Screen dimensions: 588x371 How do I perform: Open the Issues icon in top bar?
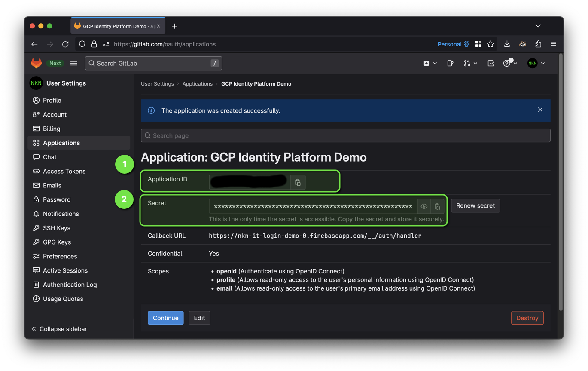(450, 63)
